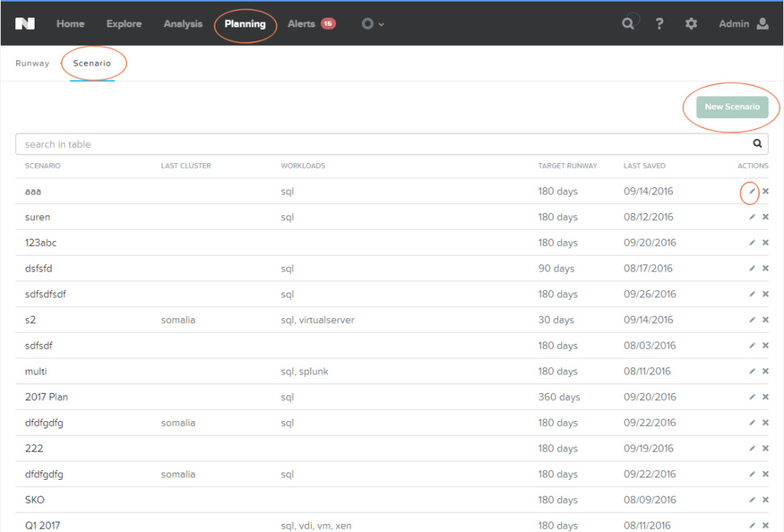Select the multi scenario name
This screenshot has height=532, width=784.
coord(35,371)
